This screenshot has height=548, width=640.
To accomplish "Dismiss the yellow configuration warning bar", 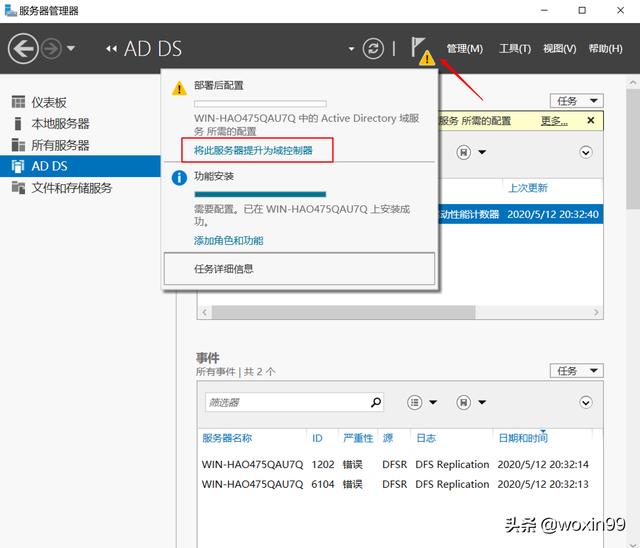I will (x=591, y=120).
